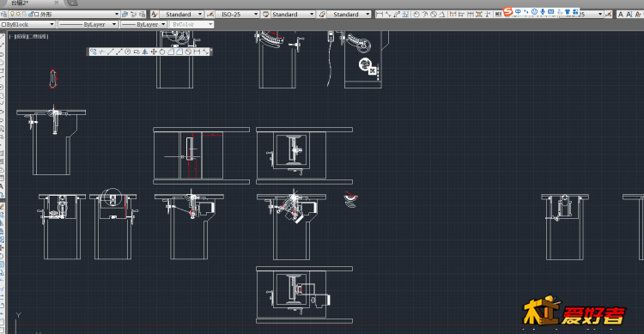
Task: Select the Mirror tool in floating toolbar
Action: [145, 52]
